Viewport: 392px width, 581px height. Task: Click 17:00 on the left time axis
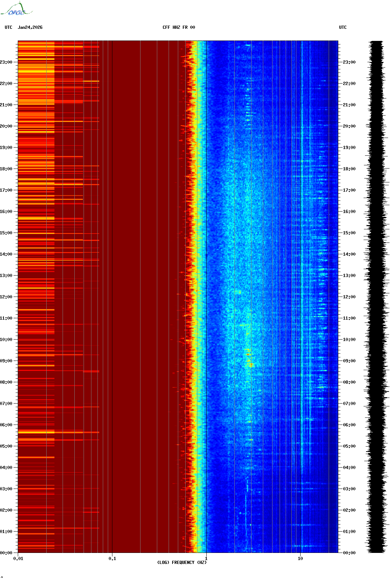6,190
